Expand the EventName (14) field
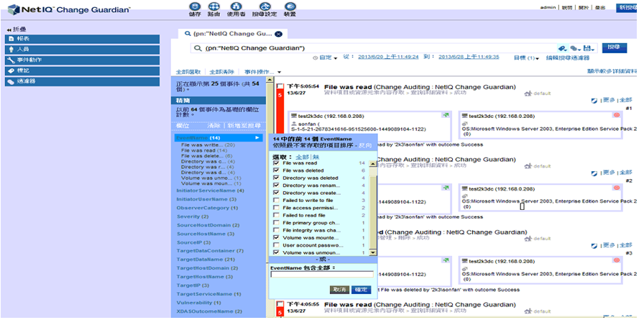The image size is (644, 320). pos(218,138)
